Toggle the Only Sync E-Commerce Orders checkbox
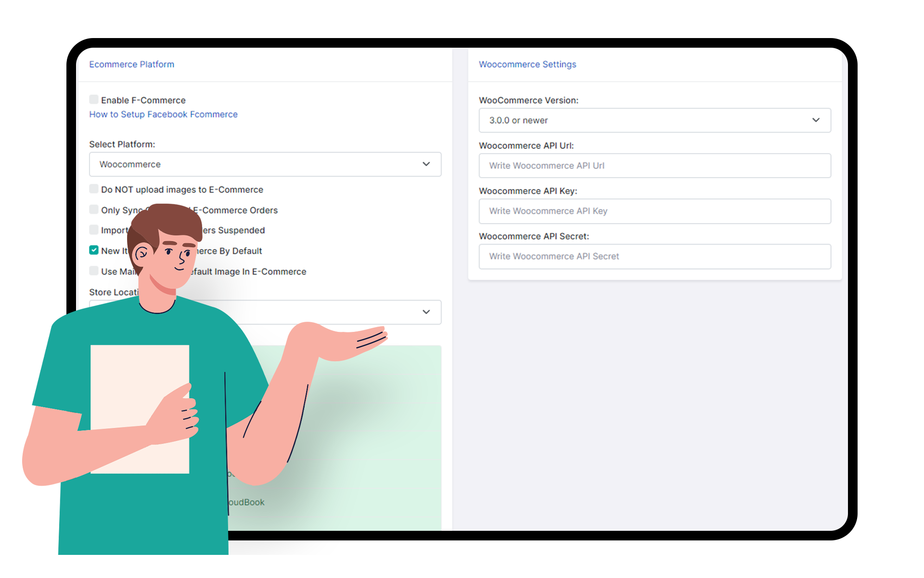 [94, 210]
